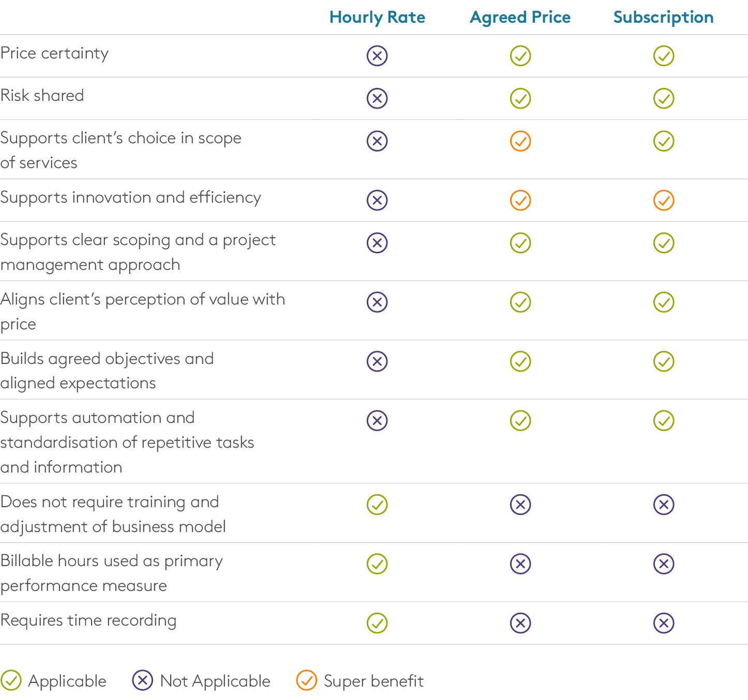Click the Price certainty row label
748x700 pixels.
[54, 53]
